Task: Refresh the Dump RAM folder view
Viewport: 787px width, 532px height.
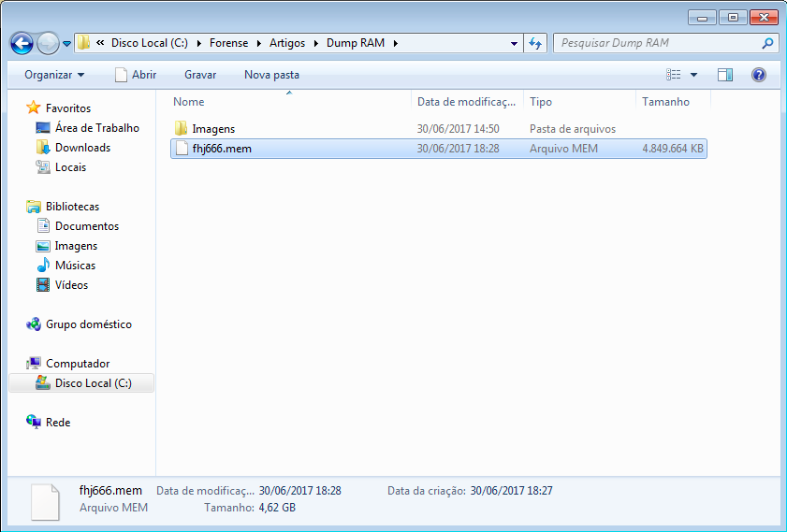Action: pos(535,44)
